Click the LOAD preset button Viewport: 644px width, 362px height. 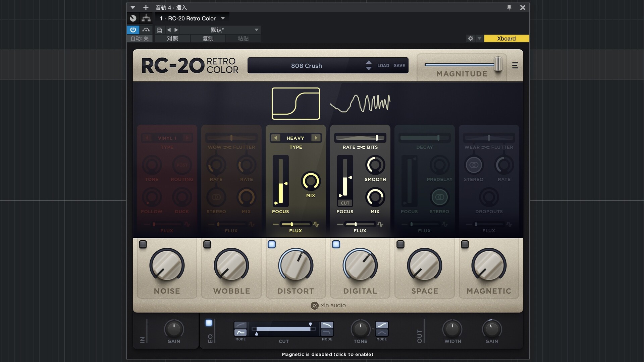click(383, 66)
